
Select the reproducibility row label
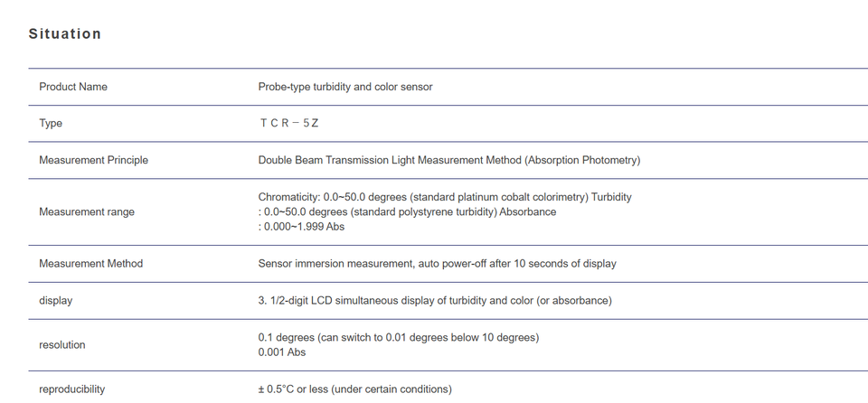71,389
